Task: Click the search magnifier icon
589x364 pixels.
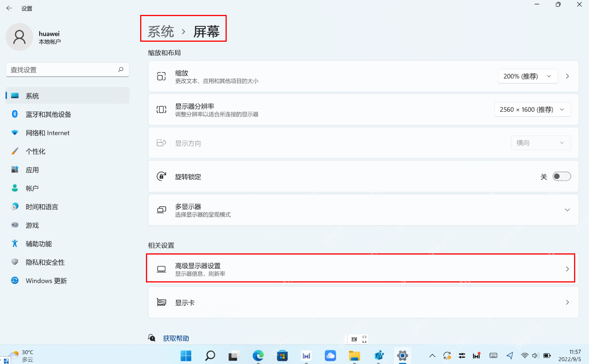Action: point(121,70)
